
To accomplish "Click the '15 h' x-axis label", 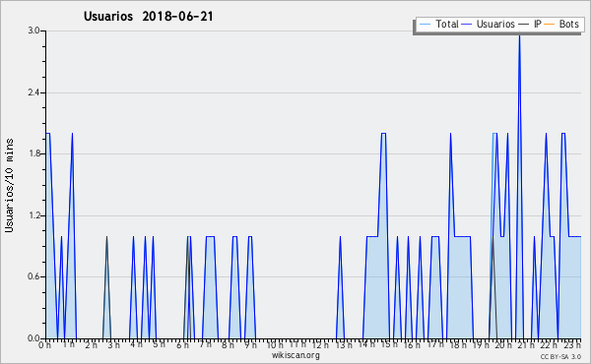I will (x=389, y=344).
